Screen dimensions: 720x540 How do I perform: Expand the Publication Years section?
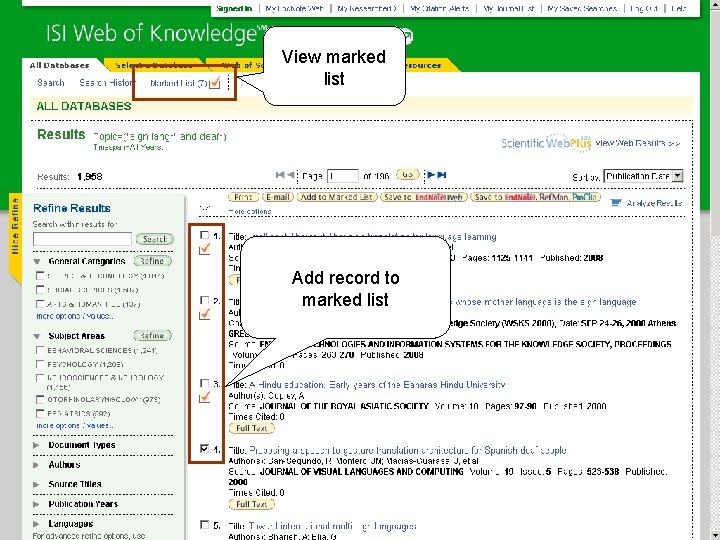coord(36,504)
